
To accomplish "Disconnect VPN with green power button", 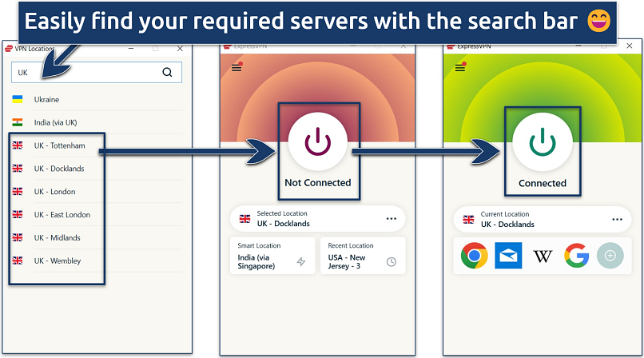I will coord(543,142).
